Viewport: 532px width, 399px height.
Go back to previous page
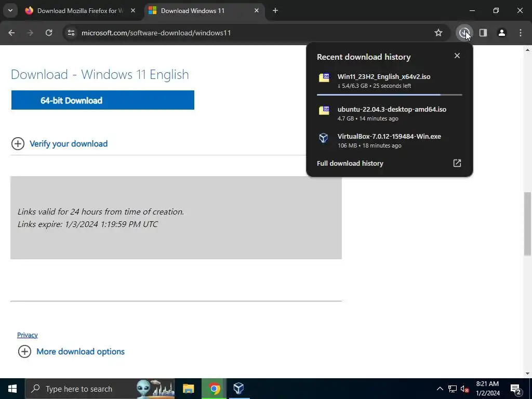[11, 33]
